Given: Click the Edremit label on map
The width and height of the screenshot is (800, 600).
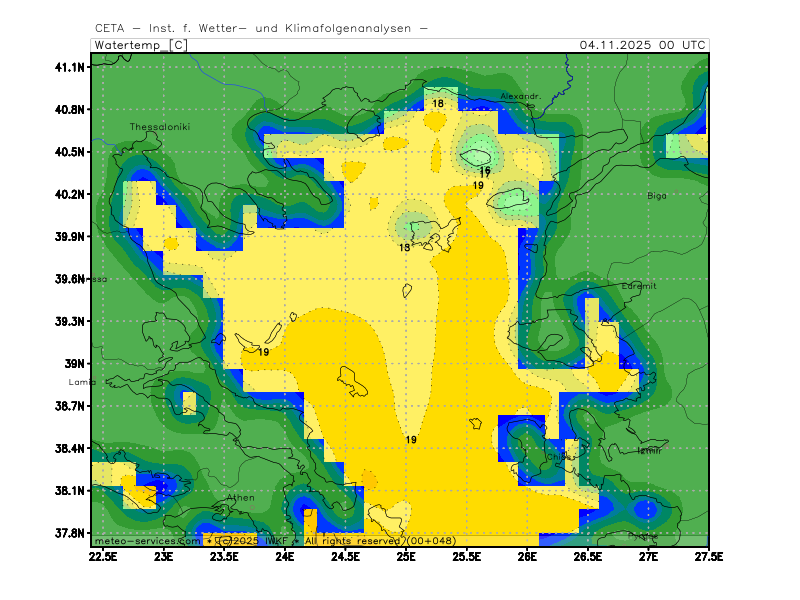Looking at the screenshot, I should point(639,286).
